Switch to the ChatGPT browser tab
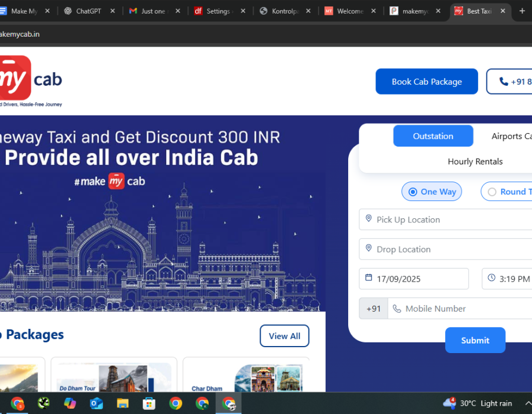The image size is (532, 414). coord(88,11)
